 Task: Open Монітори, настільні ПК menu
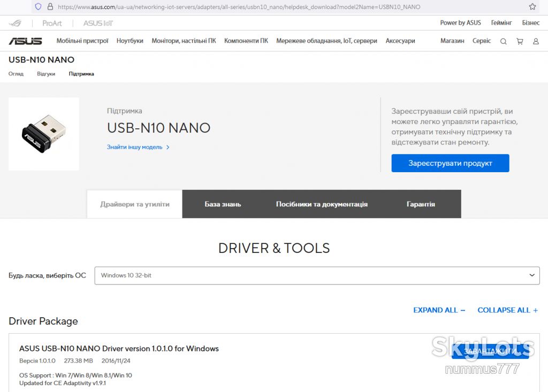click(184, 41)
